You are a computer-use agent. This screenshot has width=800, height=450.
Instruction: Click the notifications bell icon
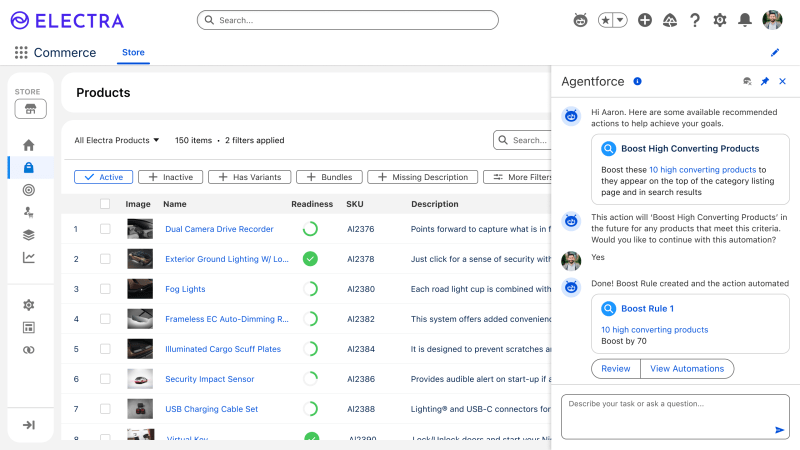pos(744,20)
